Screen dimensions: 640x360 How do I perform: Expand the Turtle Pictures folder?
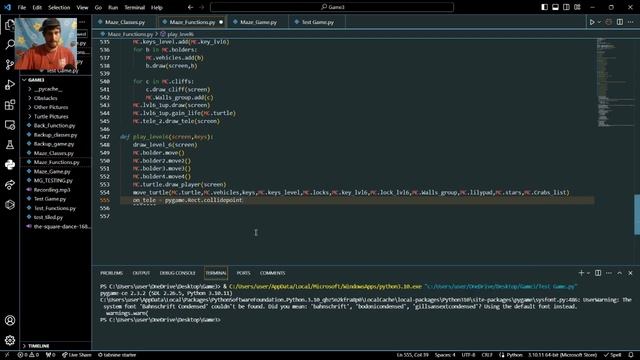click(x=51, y=116)
